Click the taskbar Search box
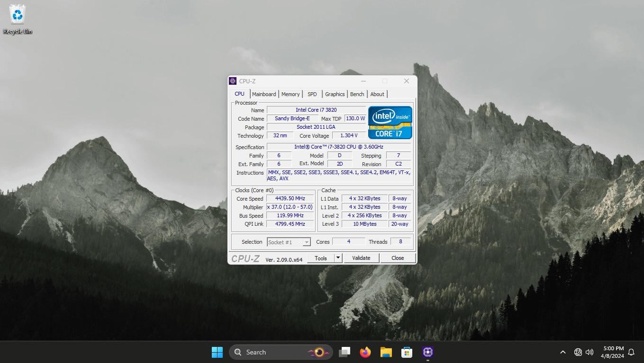Viewport: 644px width, 363px height. pyautogui.click(x=281, y=352)
